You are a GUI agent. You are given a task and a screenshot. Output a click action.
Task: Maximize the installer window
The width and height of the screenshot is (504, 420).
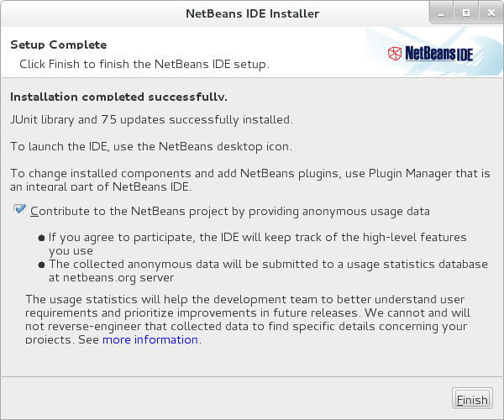pyautogui.click(x=465, y=13)
